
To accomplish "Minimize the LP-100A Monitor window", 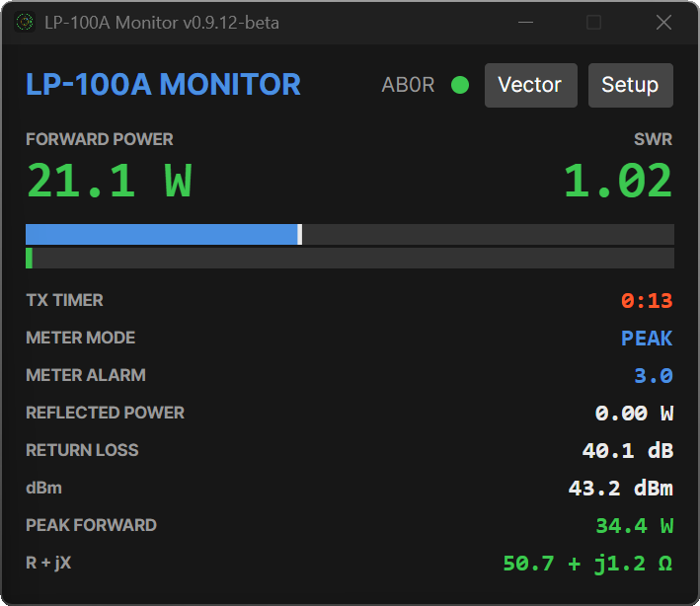I will click(x=525, y=22).
